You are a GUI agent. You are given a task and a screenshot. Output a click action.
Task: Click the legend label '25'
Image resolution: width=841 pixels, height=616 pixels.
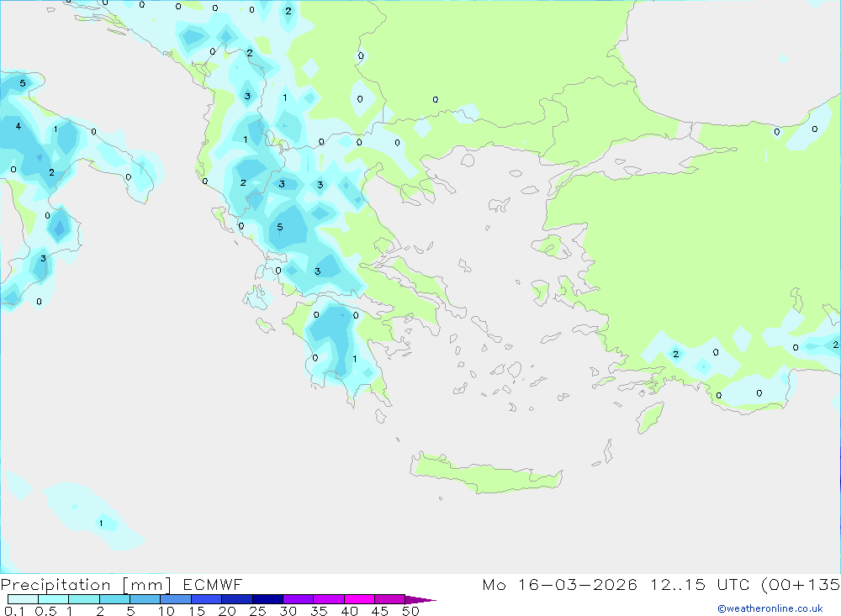click(257, 611)
